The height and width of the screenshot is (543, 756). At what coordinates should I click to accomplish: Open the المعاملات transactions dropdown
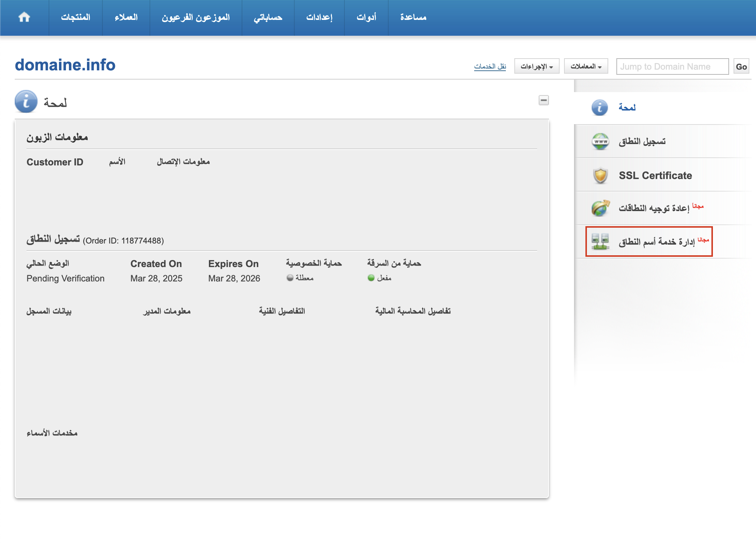click(586, 66)
